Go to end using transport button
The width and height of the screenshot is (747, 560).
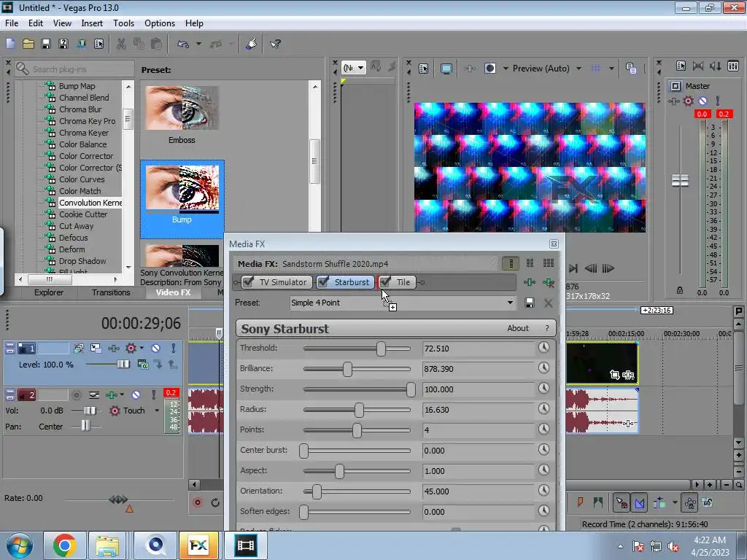click(573, 268)
